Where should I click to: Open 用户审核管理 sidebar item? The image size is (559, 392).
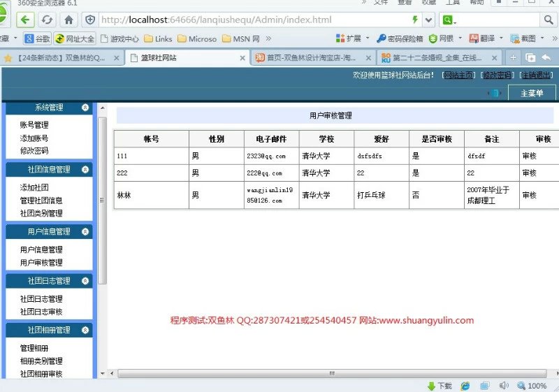pos(41,263)
